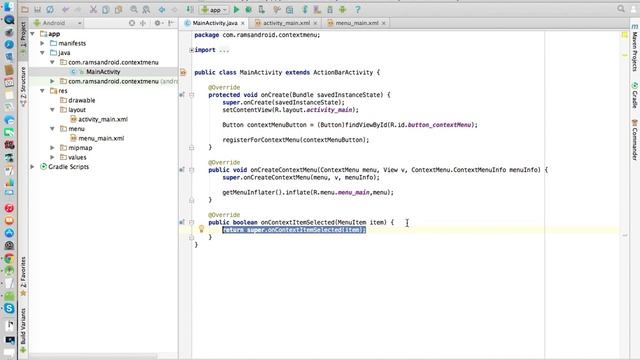Close the MainActivity.java tab
Image resolution: width=640 pixels, height=360 pixels.
pos(243,23)
